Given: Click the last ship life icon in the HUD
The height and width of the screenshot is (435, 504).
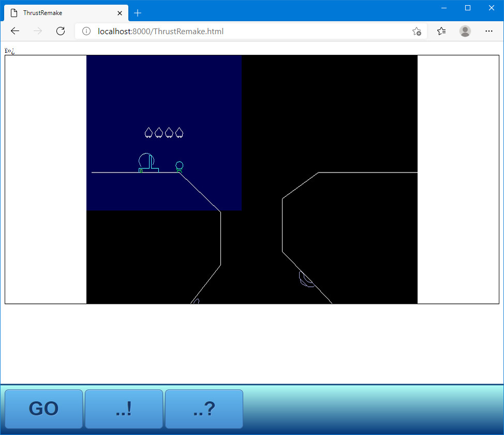Looking at the screenshot, I should 179,133.
